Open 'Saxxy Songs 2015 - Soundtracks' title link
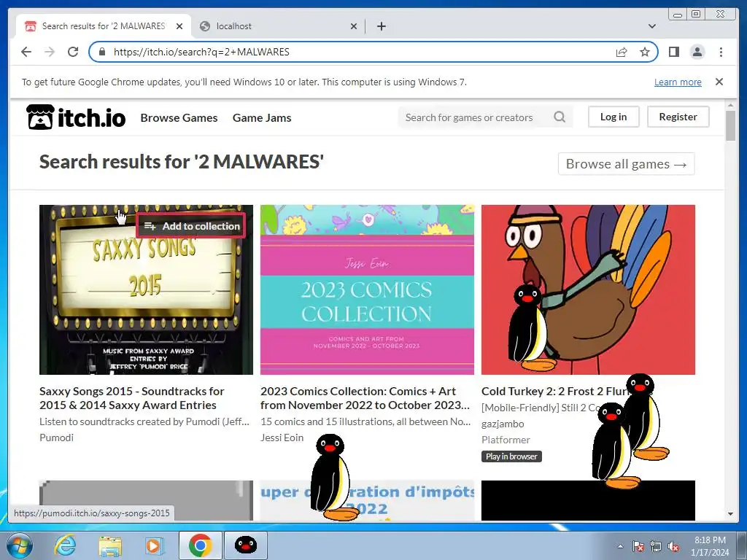Image resolution: width=747 pixels, height=560 pixels. (x=132, y=398)
